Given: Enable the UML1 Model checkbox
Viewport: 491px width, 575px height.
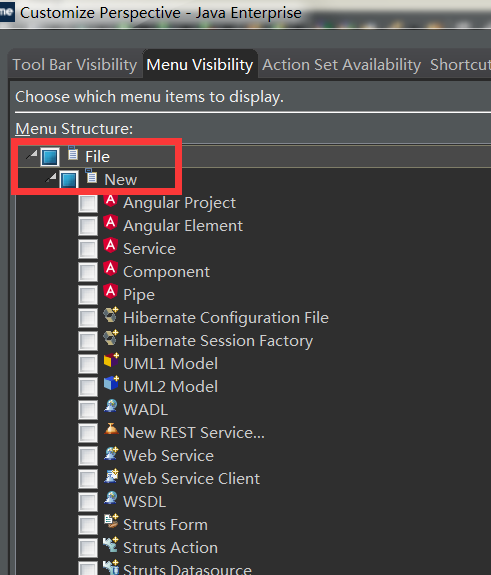Looking at the screenshot, I should click(88, 364).
